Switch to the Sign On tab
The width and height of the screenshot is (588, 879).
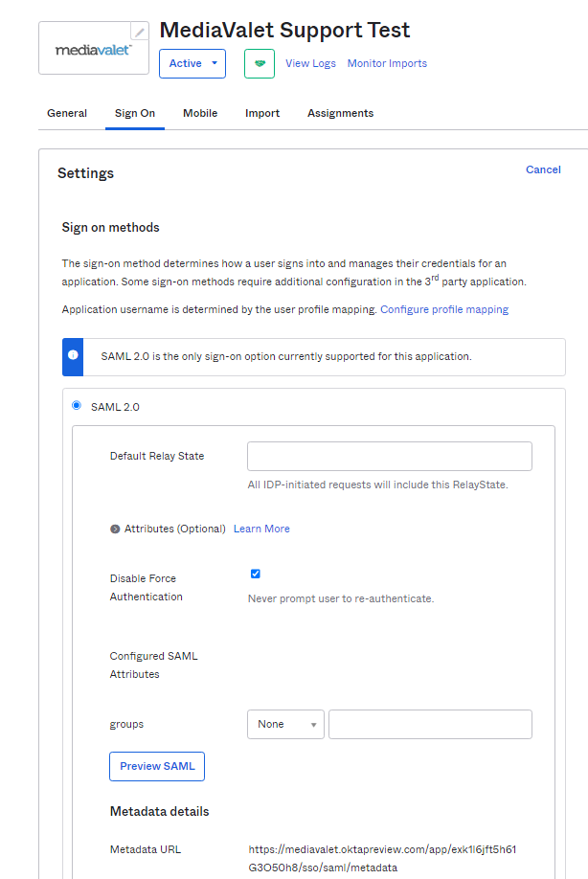click(135, 113)
